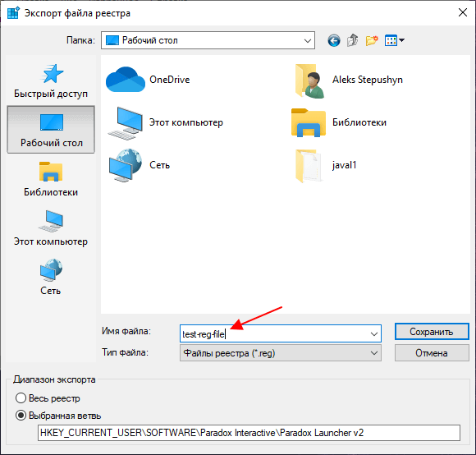Viewport: 476px width, 455px height.
Task: Create a new folder icon
Action: pyautogui.click(x=372, y=40)
